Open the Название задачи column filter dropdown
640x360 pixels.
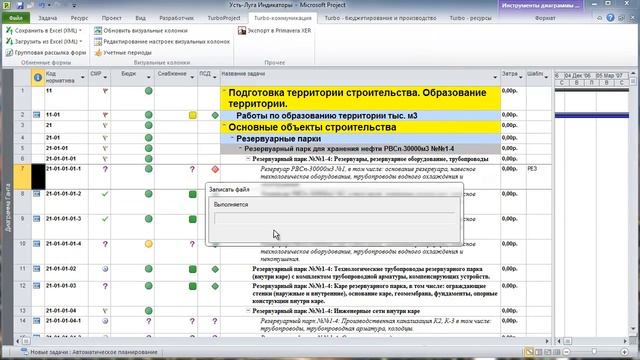coord(495,78)
